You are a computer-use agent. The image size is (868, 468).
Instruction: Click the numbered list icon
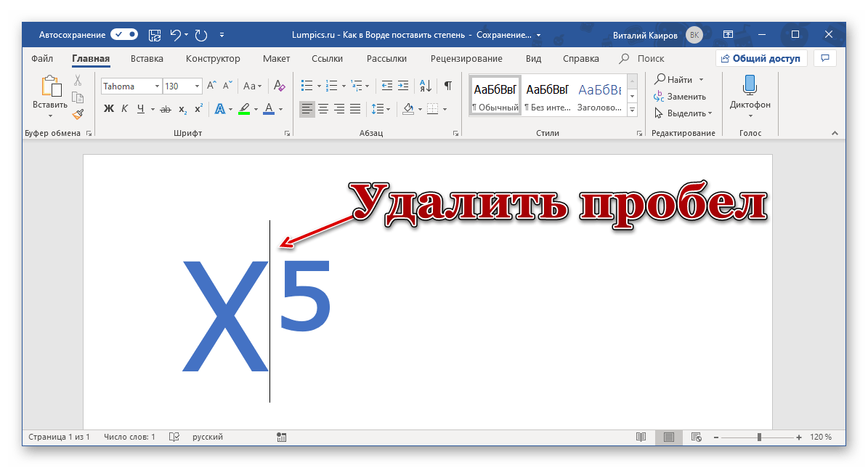click(x=332, y=86)
